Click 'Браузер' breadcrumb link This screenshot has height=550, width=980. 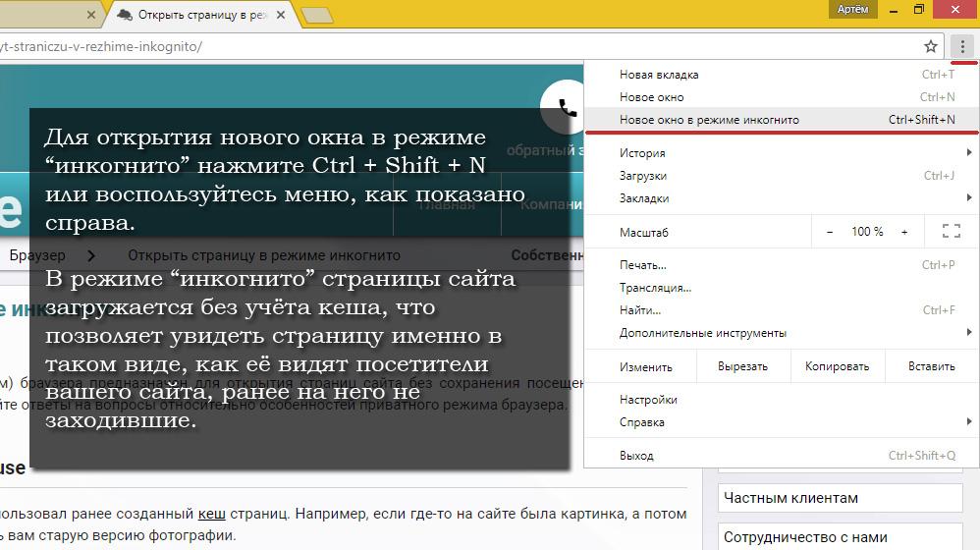[x=37, y=255]
